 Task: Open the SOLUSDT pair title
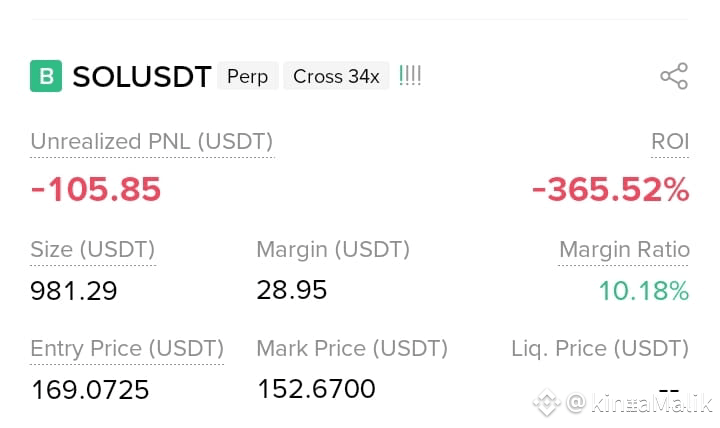142,76
